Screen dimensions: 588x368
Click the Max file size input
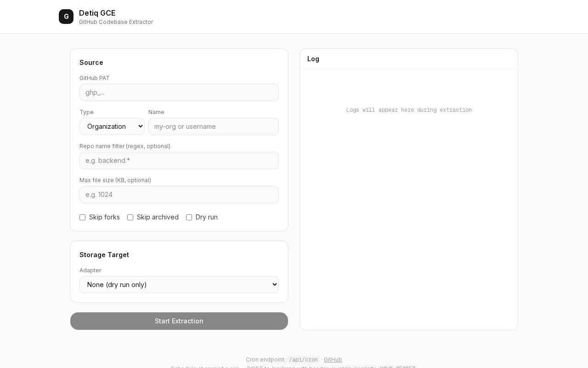tap(179, 195)
